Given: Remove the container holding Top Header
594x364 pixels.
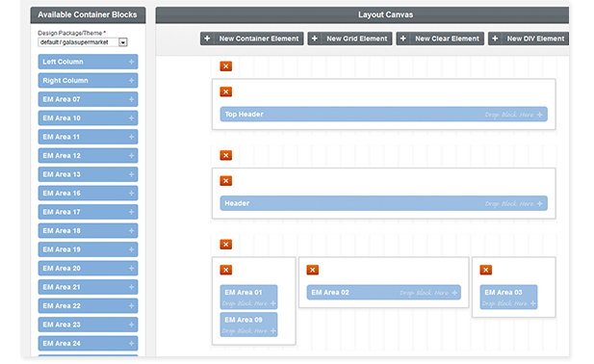Looking at the screenshot, I should pos(226,66).
